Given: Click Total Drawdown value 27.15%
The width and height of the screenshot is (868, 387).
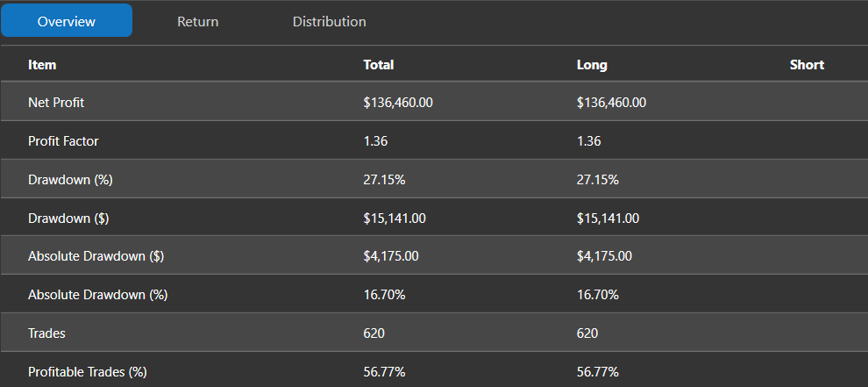Looking at the screenshot, I should [x=384, y=180].
